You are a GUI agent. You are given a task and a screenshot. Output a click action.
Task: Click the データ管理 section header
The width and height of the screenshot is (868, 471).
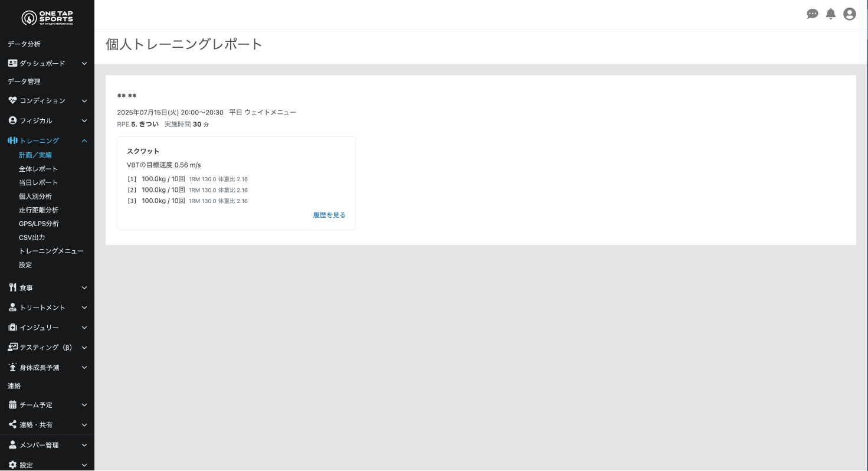pyautogui.click(x=24, y=81)
